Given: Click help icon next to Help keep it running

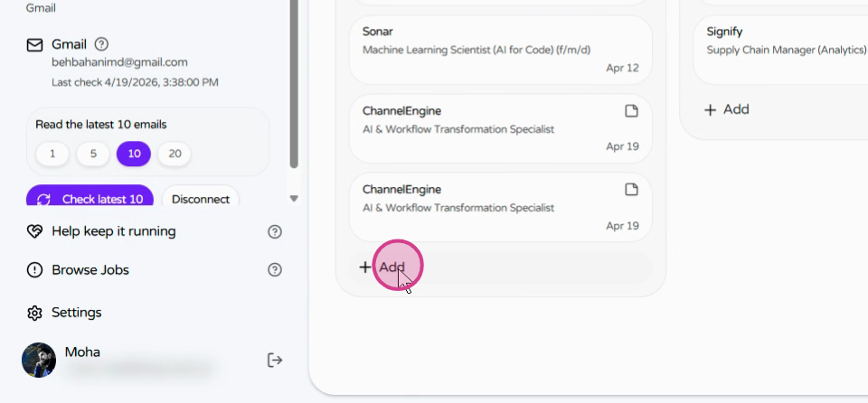Looking at the screenshot, I should click(275, 231).
